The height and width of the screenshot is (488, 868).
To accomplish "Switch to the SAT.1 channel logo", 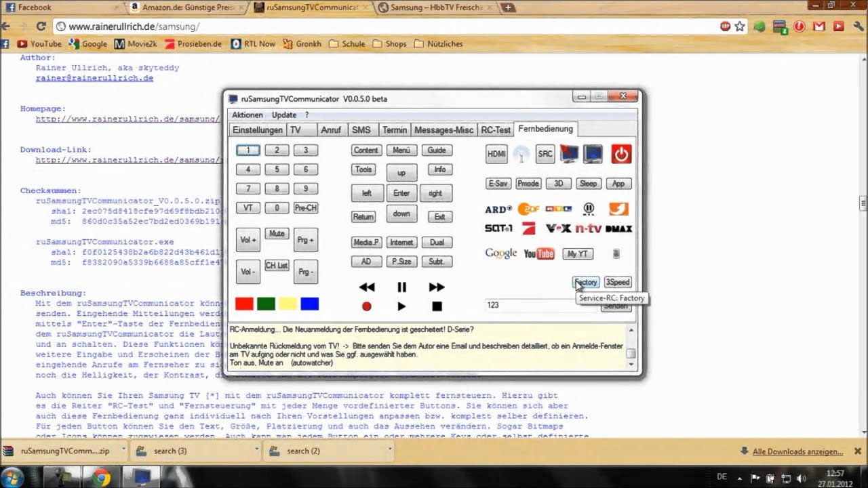I will pyautogui.click(x=498, y=228).
